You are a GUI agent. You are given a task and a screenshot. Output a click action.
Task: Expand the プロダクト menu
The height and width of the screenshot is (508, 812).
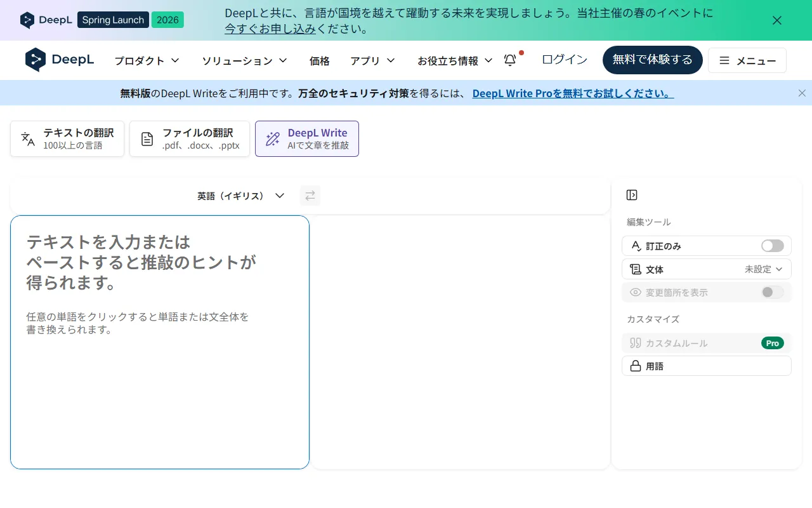pos(147,60)
